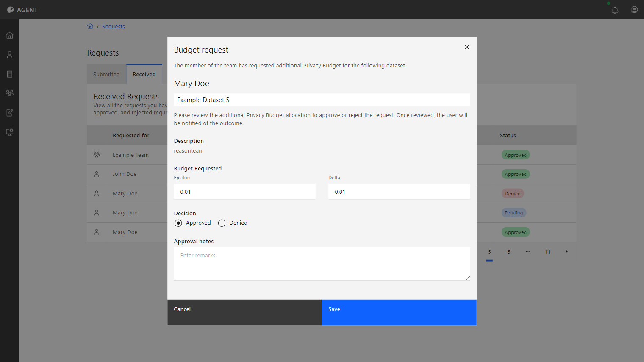Switch to the Submitted tab
This screenshot has height=362, width=644.
106,74
